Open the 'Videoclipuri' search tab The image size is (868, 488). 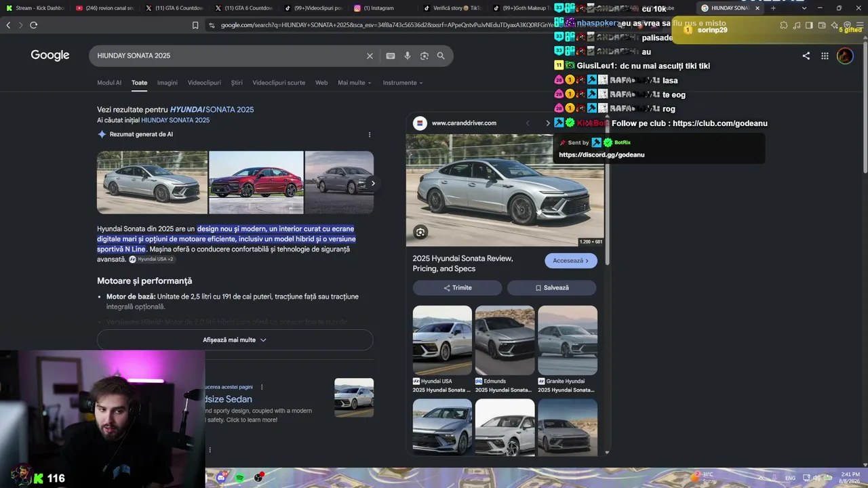point(204,83)
